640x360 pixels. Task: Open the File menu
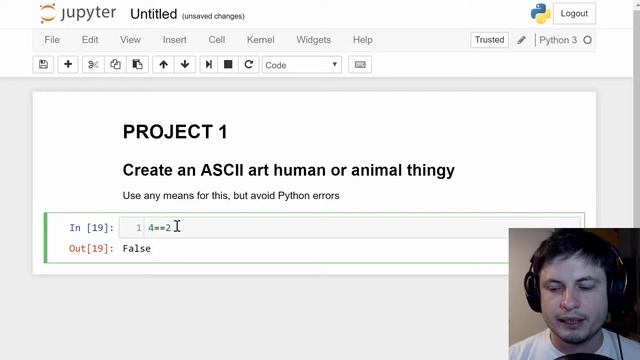pyautogui.click(x=52, y=40)
